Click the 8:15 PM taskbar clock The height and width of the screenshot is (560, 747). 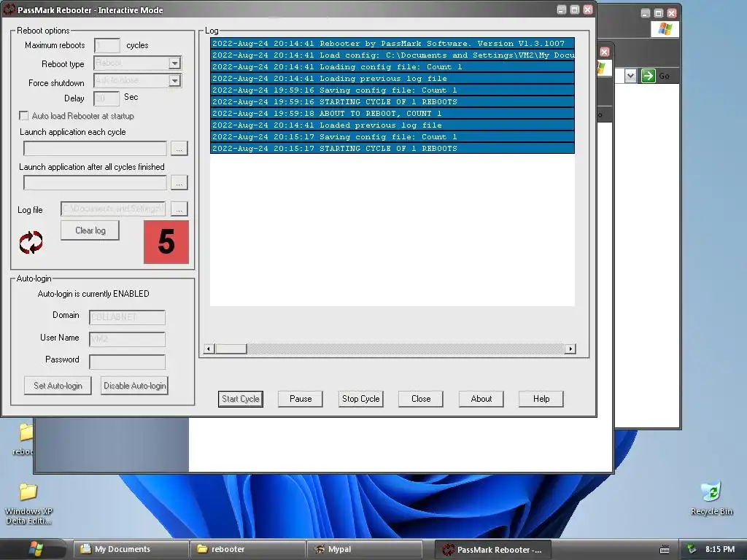point(720,549)
